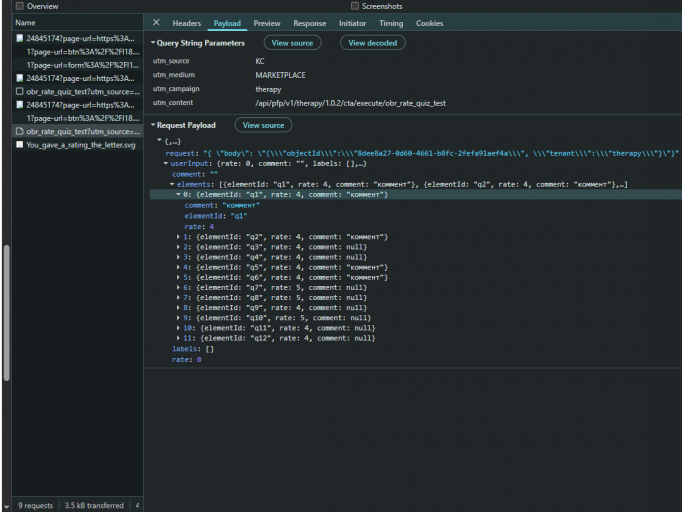The height and width of the screenshot is (512, 682).
Task: Click the labels: [] entry
Action: pyautogui.click(x=193, y=349)
